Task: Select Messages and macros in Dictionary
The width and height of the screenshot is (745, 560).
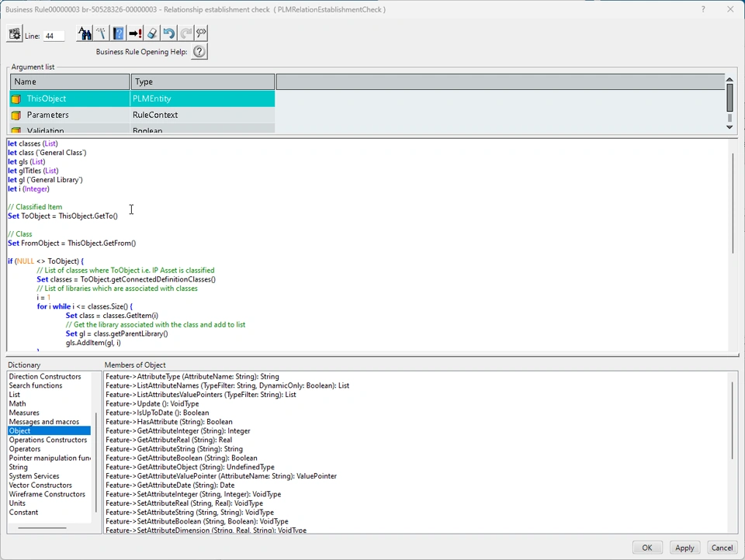Action: click(x=43, y=422)
